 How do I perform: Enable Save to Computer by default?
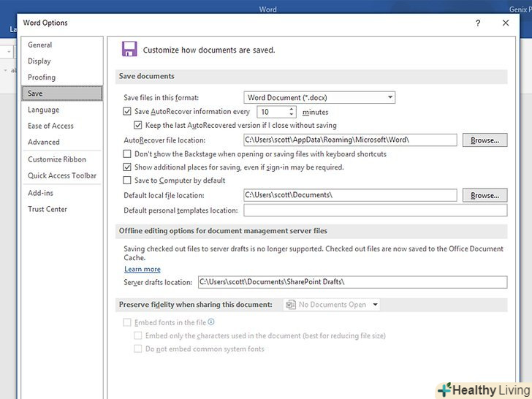click(127, 180)
